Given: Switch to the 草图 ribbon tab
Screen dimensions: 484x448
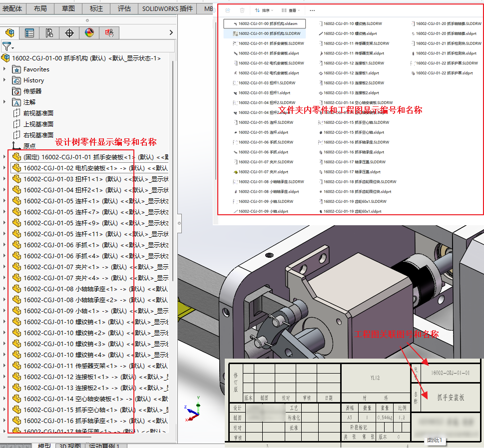Looking at the screenshot, I should [68, 8].
